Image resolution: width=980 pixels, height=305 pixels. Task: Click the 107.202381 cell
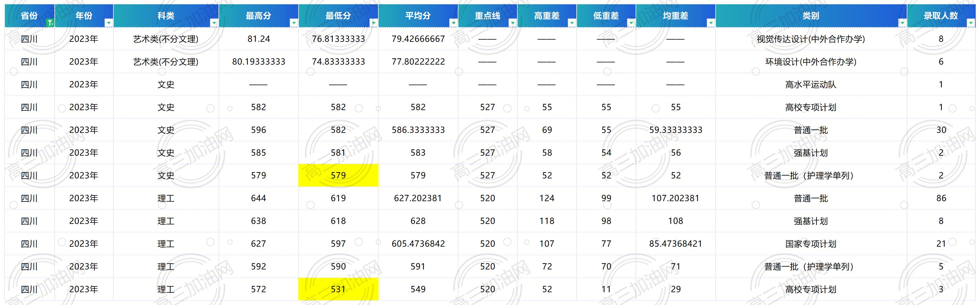[x=676, y=198]
